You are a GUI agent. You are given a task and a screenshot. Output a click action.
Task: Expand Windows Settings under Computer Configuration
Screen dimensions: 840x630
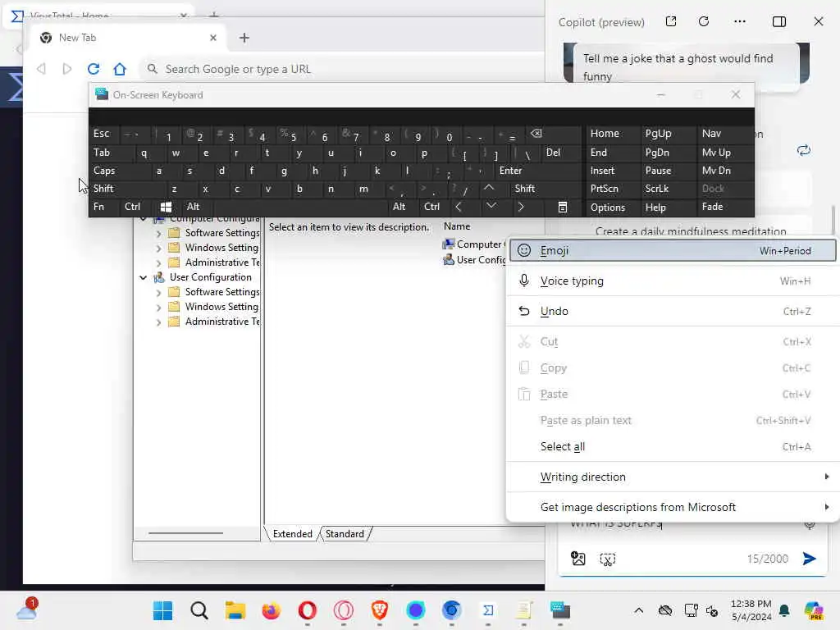158,248
